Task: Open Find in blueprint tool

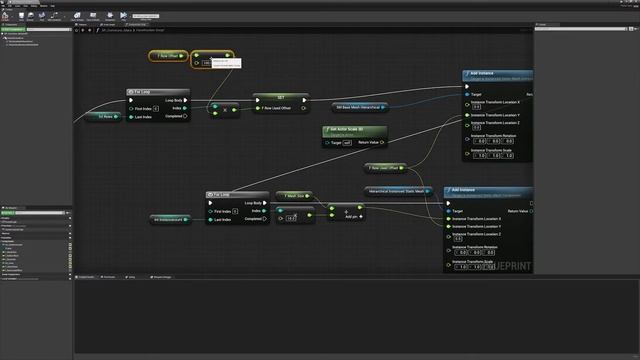Action: (42, 16)
